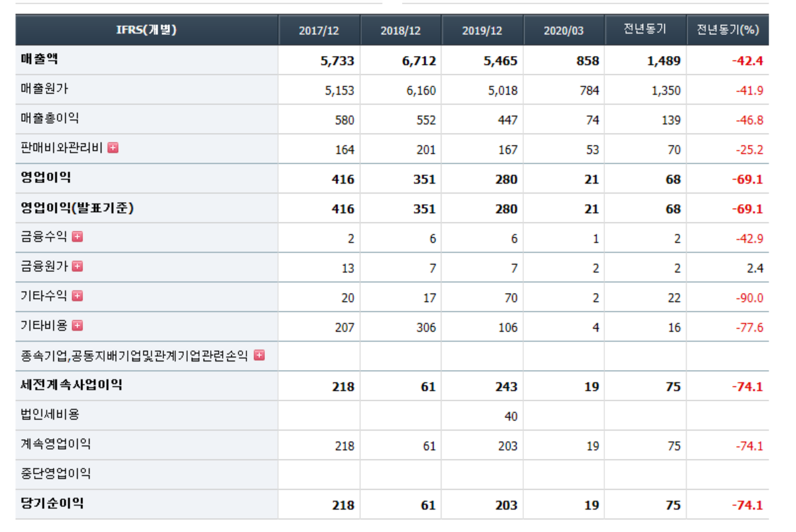The image size is (796, 532).
Task: Click the 판매비와관리비 change -25.2
Action: [750, 150]
